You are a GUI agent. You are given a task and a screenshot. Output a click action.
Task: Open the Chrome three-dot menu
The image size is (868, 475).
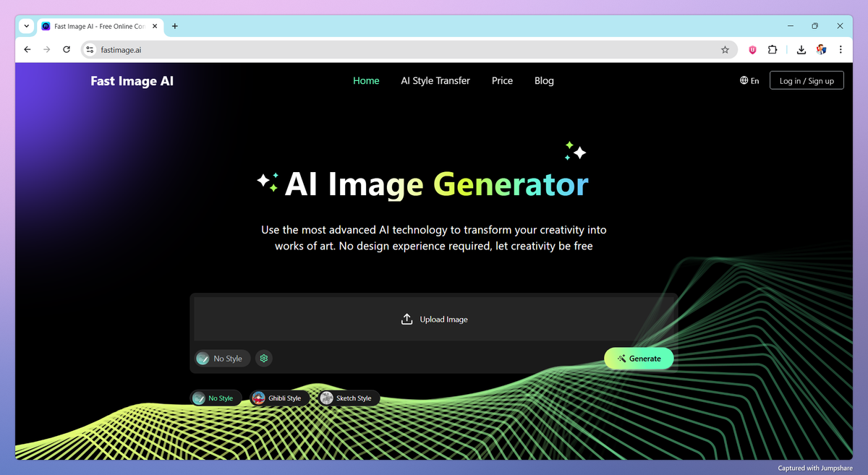(841, 50)
